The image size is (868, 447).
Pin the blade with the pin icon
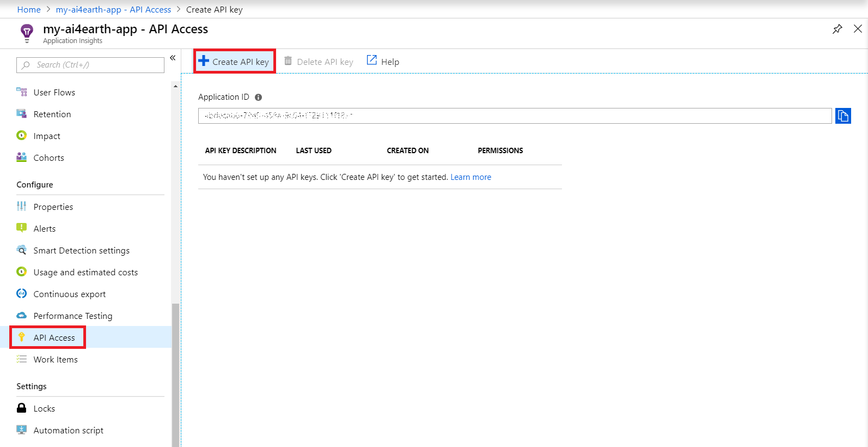tap(838, 29)
